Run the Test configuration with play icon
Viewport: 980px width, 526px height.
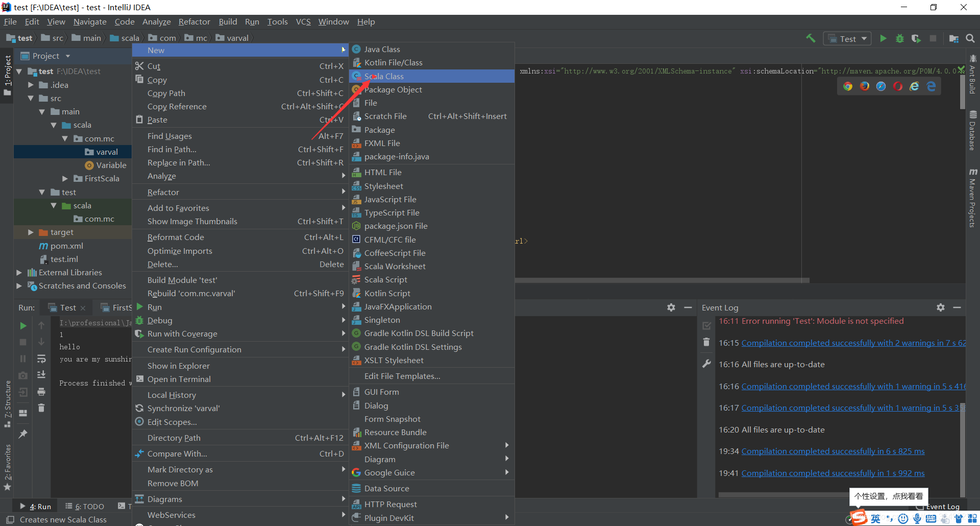[883, 38]
